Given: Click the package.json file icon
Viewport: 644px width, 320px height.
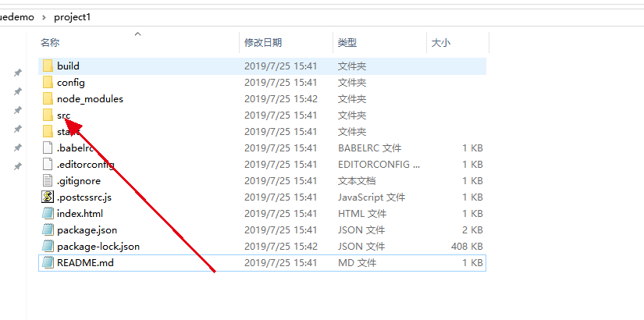Looking at the screenshot, I should point(48,230).
